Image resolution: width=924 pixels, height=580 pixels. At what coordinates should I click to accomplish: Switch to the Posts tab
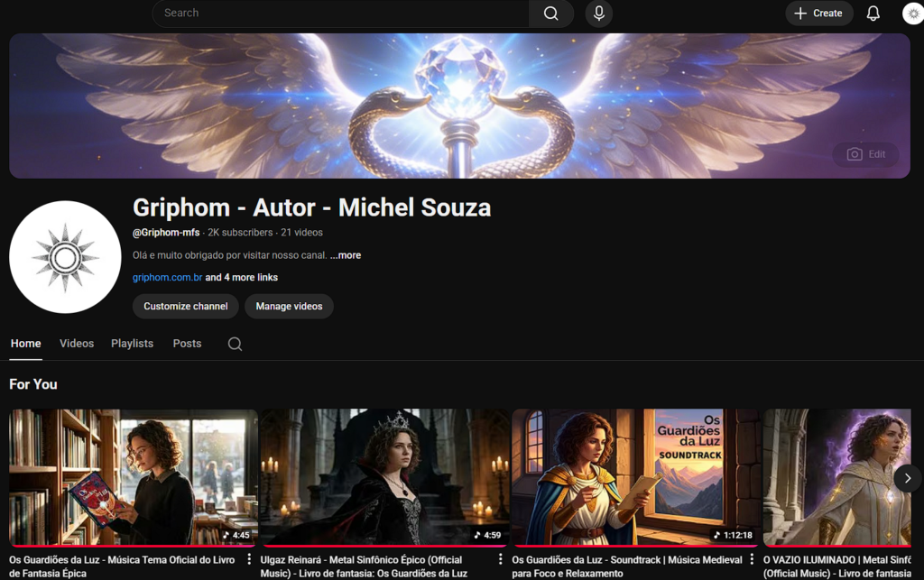point(187,344)
